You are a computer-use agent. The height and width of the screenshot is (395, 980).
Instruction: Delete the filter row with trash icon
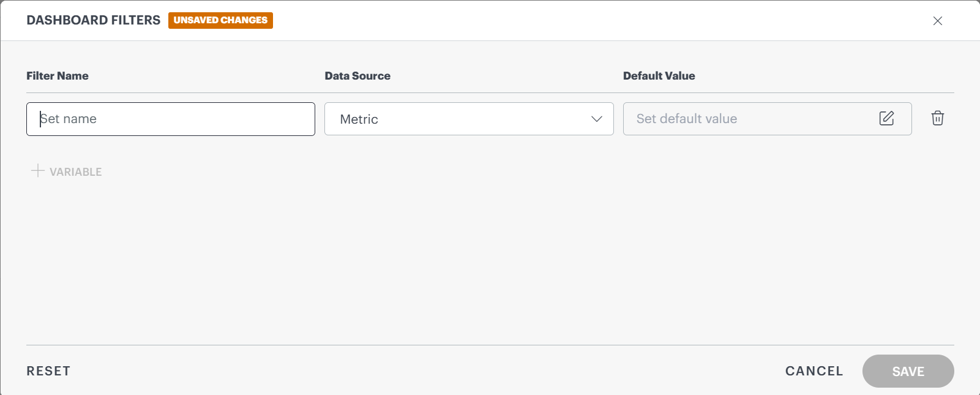pyautogui.click(x=937, y=118)
